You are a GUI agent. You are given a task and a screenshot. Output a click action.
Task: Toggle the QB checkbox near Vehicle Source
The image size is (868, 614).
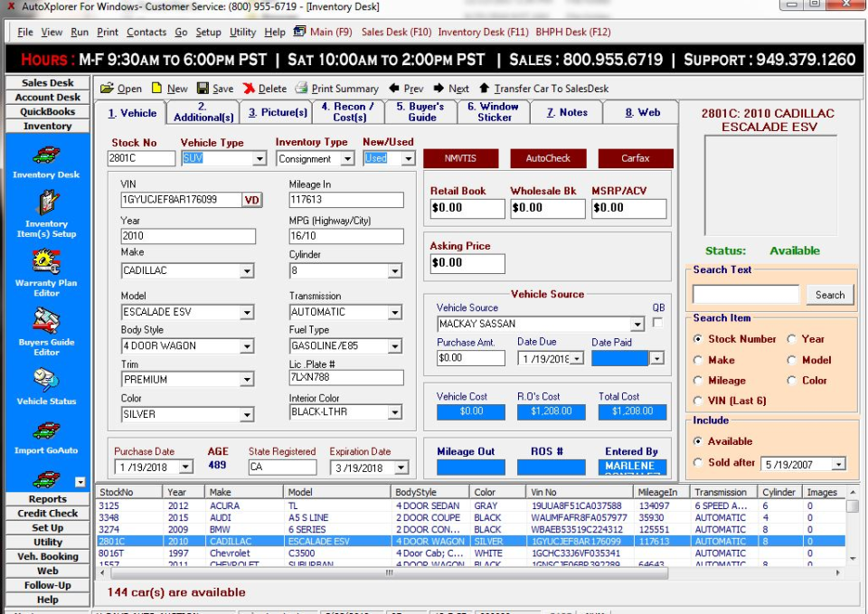[x=658, y=323]
